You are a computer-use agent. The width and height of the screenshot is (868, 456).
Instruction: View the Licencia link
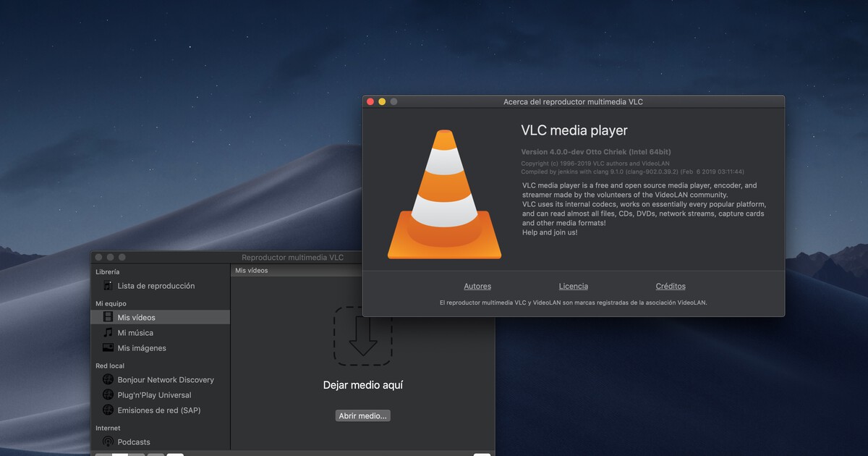574,286
